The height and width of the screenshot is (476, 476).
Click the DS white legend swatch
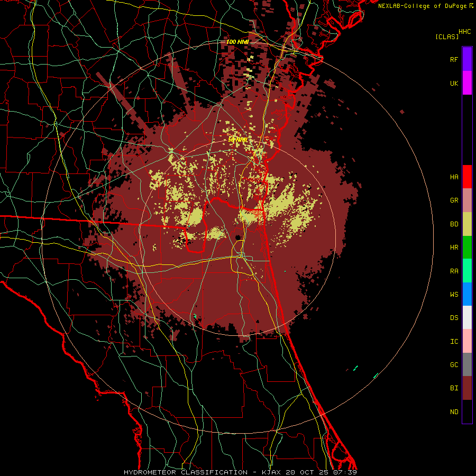pyautogui.click(x=467, y=317)
